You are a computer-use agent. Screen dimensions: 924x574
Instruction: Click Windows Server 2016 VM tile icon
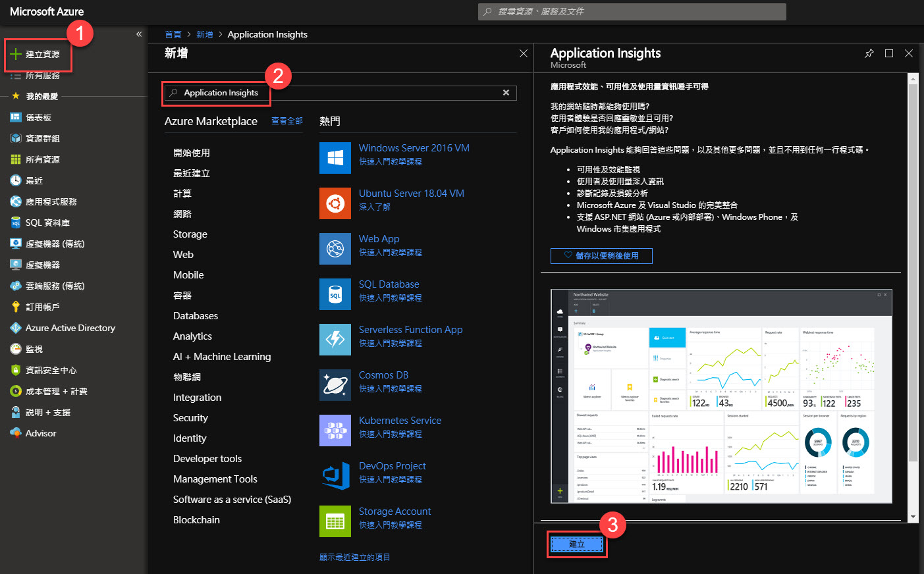tap(335, 158)
